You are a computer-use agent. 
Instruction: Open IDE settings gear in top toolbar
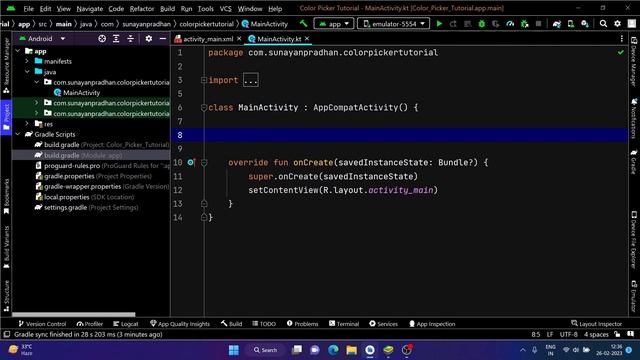pos(617,24)
